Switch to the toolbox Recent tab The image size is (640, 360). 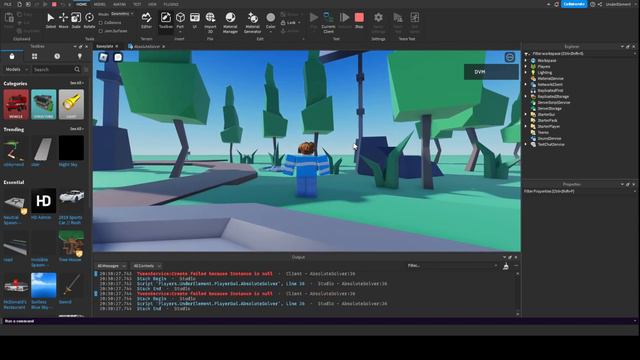coord(57,56)
